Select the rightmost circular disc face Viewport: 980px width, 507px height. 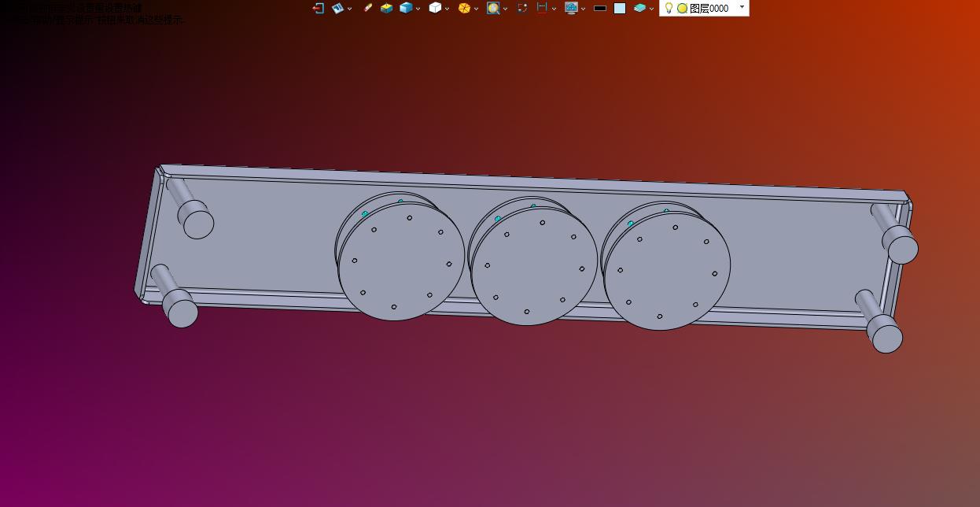coord(667,270)
